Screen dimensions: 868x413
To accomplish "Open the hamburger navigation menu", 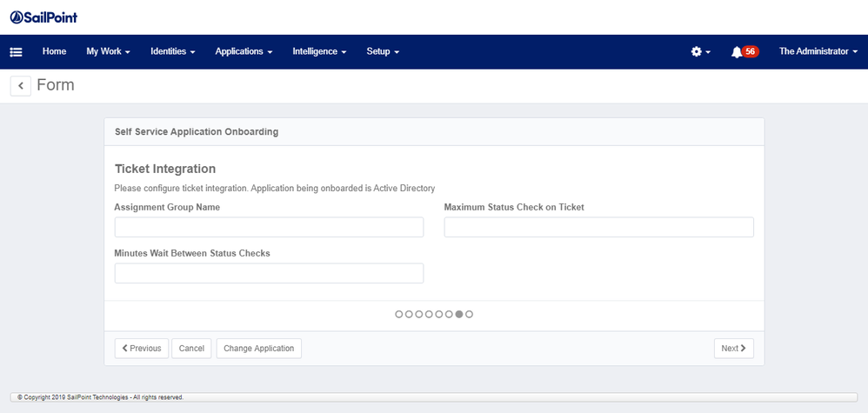I will [16, 52].
